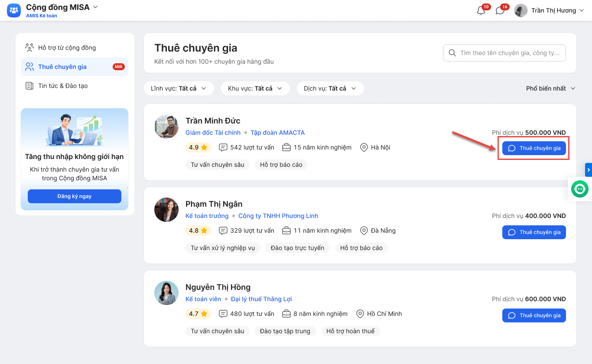The width and height of the screenshot is (592, 364).
Task: Click the Tư vấn xử lý nghiệp vụ tag
Action: point(223,248)
